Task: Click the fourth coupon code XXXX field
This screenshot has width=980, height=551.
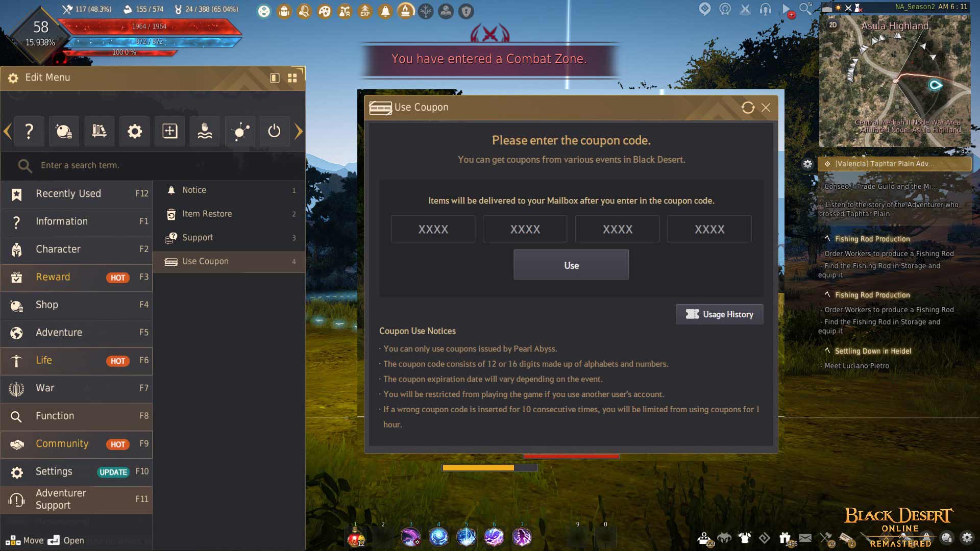Action: point(709,229)
